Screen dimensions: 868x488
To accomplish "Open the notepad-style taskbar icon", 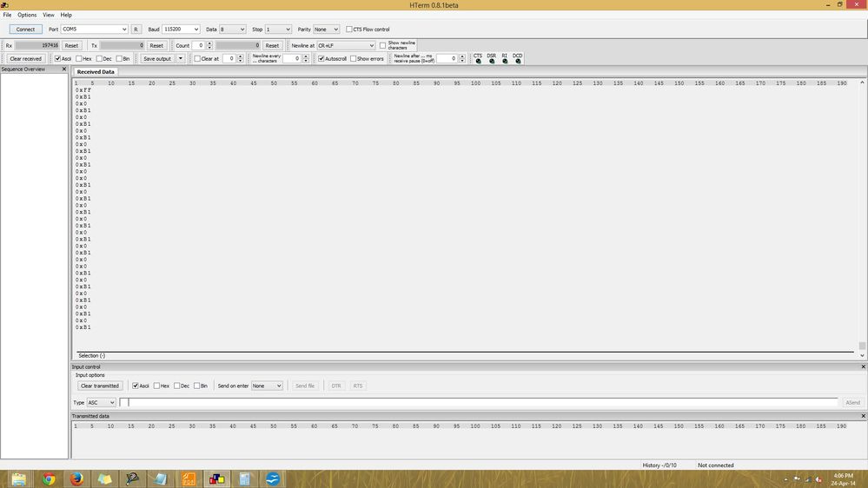I will point(161,478).
